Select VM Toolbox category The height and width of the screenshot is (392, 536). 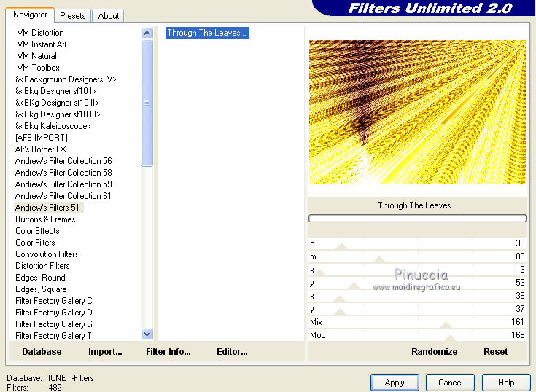[38, 68]
